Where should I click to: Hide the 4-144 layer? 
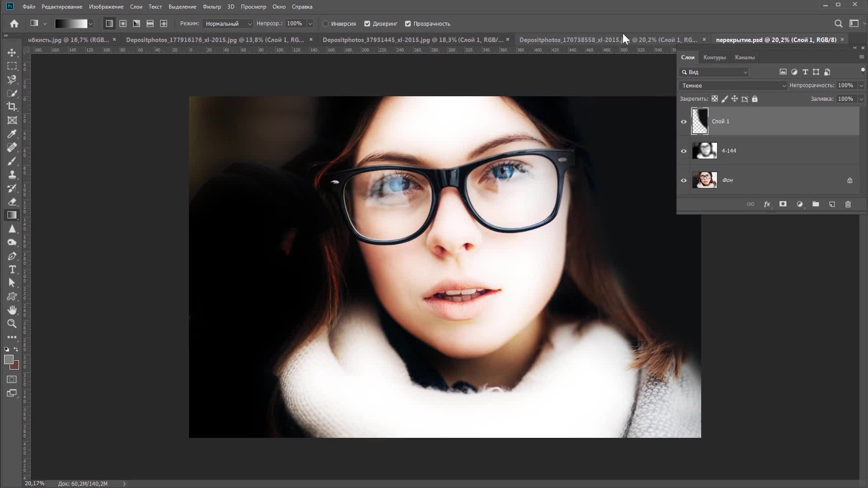pos(684,151)
